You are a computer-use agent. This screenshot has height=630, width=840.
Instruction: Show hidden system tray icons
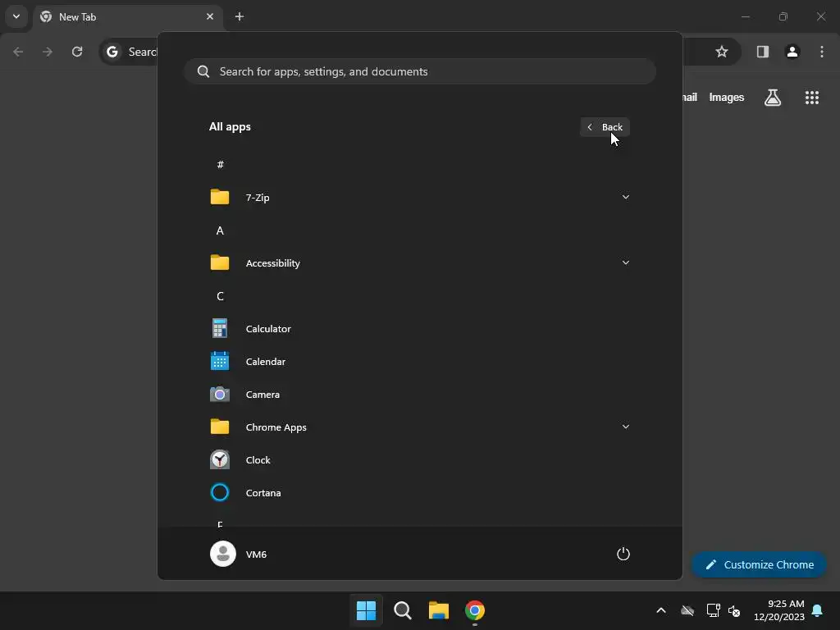click(661, 610)
